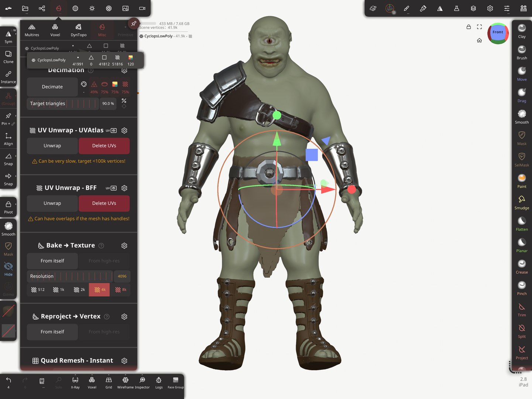This screenshot has height=399, width=532.
Task: Select the 2k resolution preset
Action: tap(79, 290)
